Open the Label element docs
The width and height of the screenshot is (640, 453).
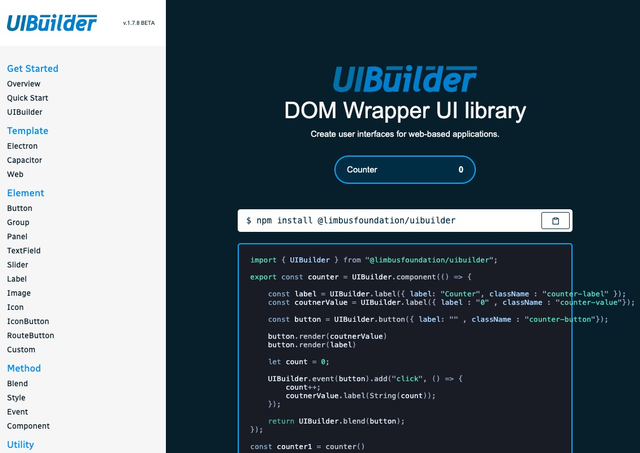pyautogui.click(x=17, y=279)
